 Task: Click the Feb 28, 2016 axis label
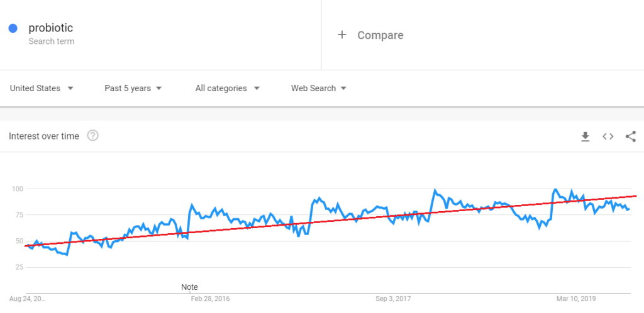(x=210, y=299)
